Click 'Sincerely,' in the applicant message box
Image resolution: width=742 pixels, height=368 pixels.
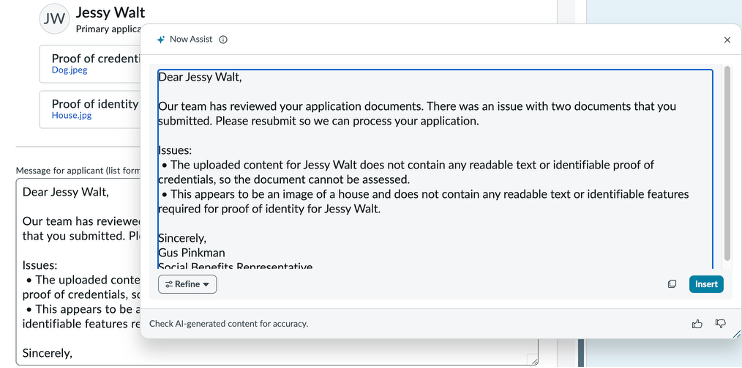(47, 353)
